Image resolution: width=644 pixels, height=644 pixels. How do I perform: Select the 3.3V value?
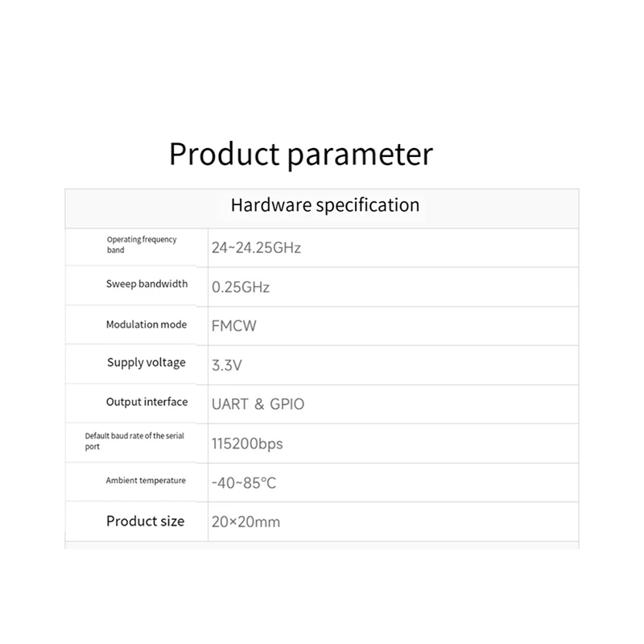(x=227, y=365)
